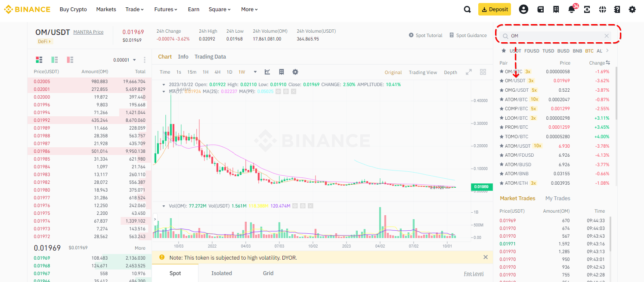Viewport: 644px width, 282px height.
Task: Open MA indicator settings icon
Action: [286, 91]
